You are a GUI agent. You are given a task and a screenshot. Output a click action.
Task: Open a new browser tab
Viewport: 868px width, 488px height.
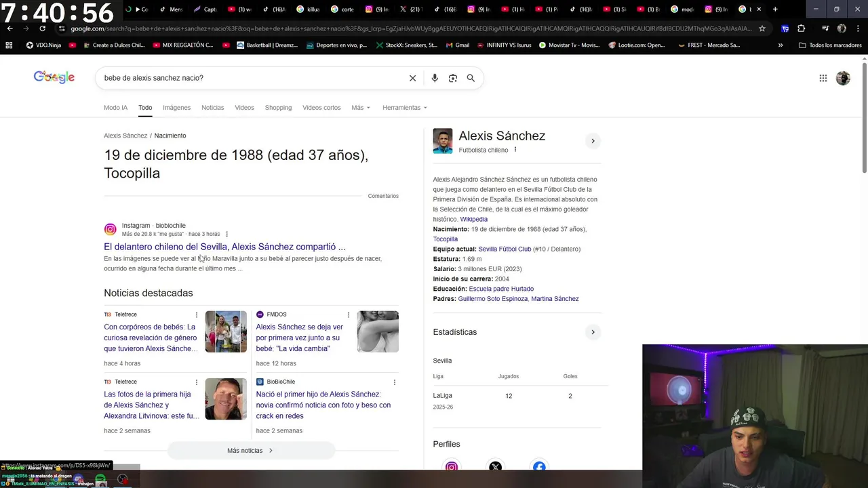775,9
